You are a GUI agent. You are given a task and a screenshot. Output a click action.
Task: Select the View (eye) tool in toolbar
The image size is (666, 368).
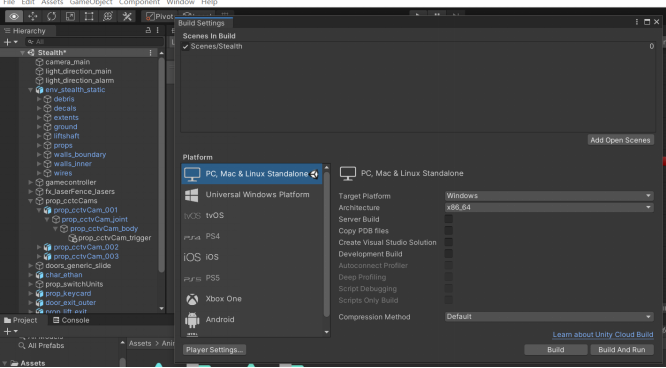pos(14,17)
